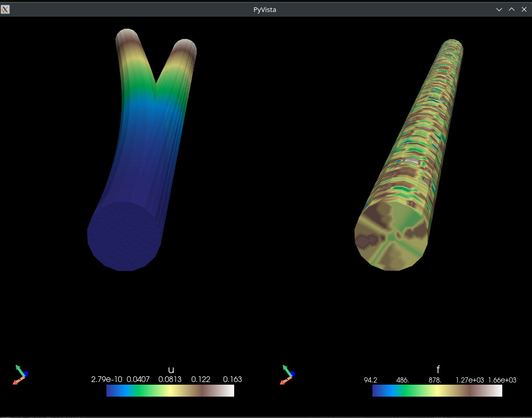The width and height of the screenshot is (532, 418).
Task: Click the patterned end cap of the right cylinder
Action: coord(391,236)
